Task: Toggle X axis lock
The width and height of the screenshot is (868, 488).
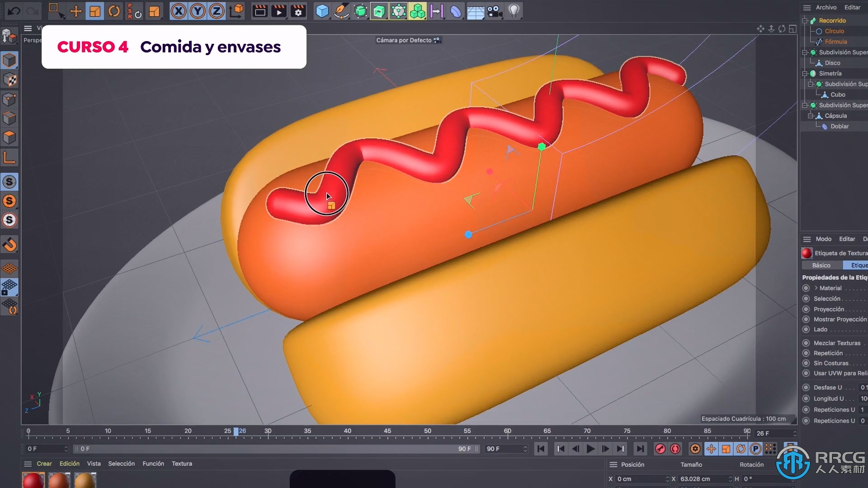Action: click(x=179, y=11)
